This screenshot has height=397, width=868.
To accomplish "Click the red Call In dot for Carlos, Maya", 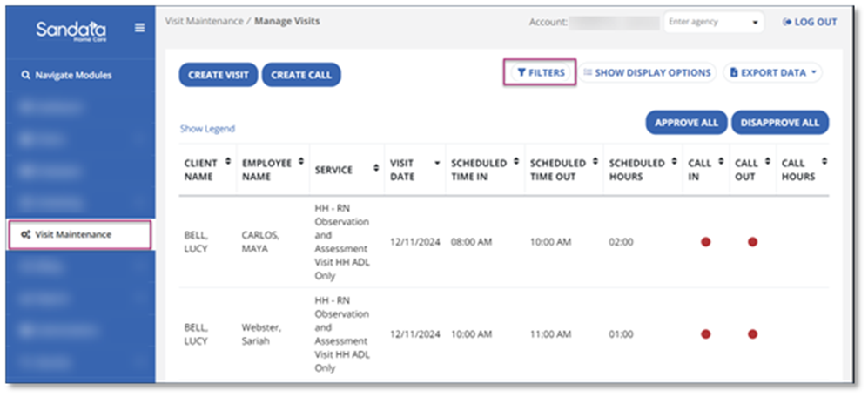I will [705, 242].
